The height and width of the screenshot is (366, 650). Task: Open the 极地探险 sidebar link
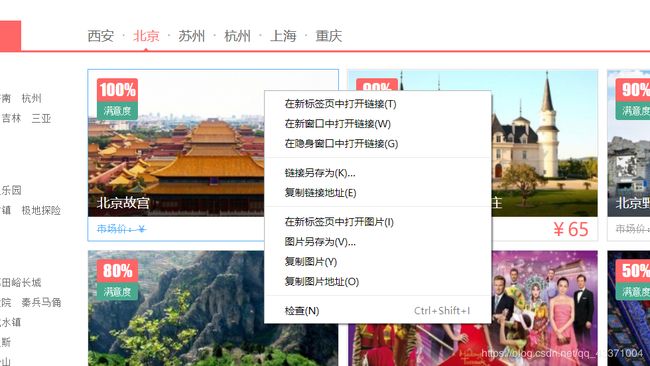click(41, 210)
